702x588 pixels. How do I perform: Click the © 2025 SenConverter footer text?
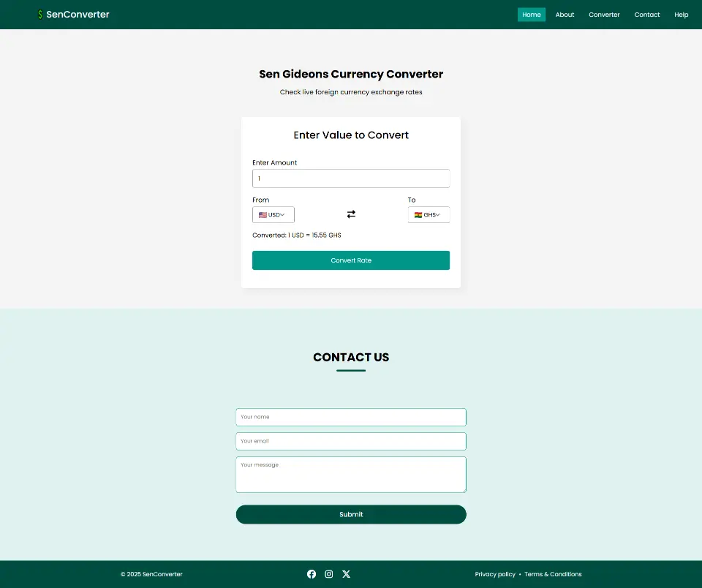[x=151, y=574]
